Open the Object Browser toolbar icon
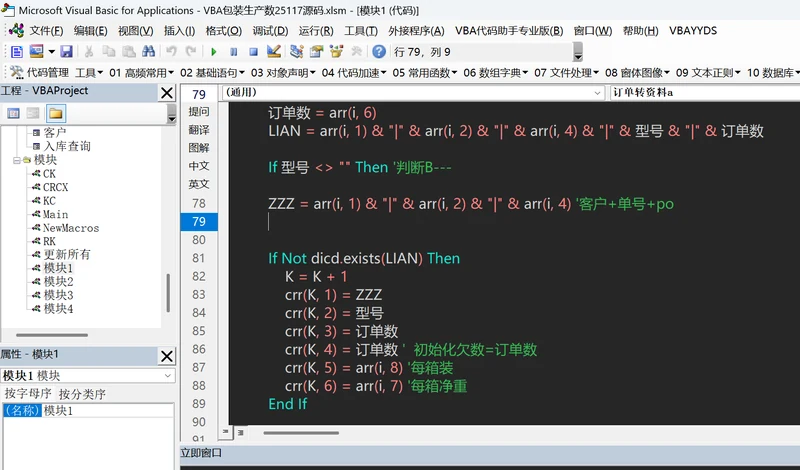 coord(336,52)
